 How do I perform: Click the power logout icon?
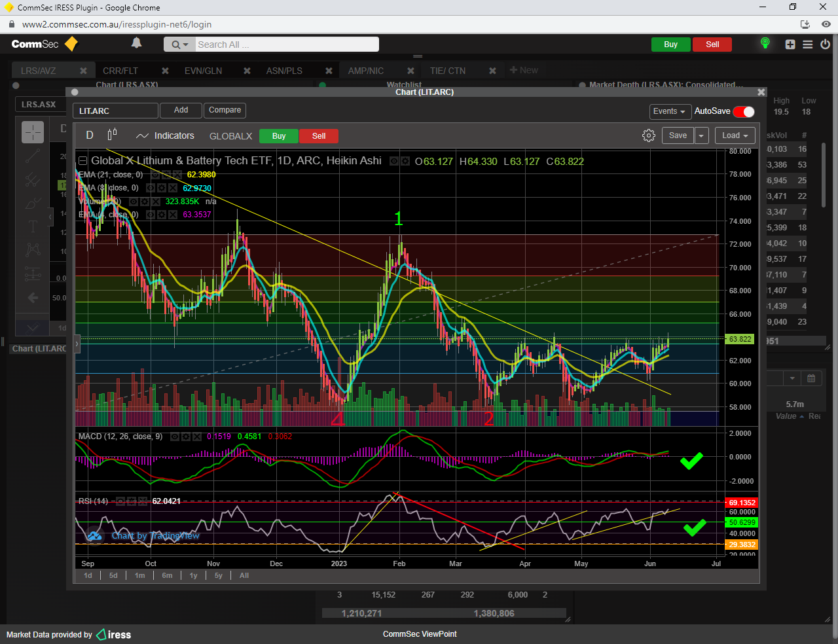826,45
